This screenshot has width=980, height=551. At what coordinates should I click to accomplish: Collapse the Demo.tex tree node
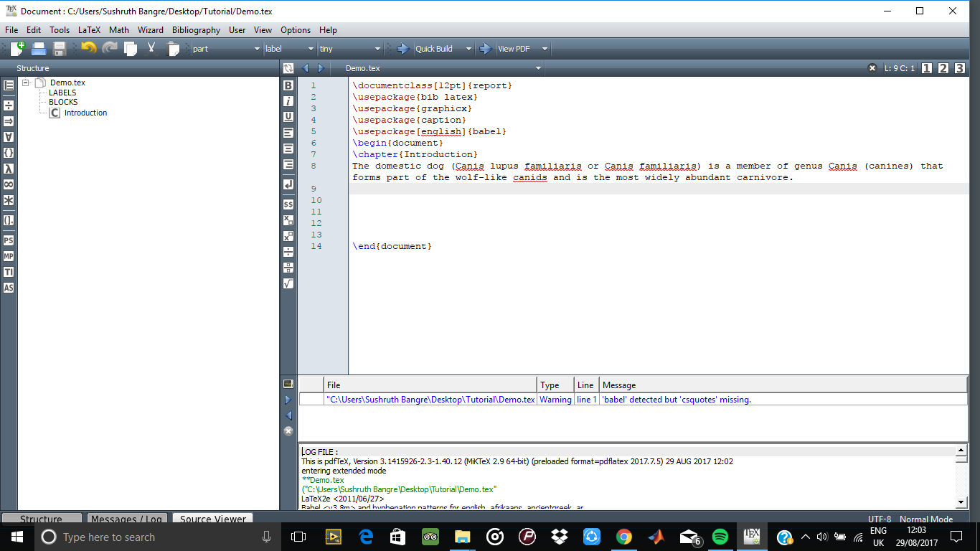[x=26, y=83]
